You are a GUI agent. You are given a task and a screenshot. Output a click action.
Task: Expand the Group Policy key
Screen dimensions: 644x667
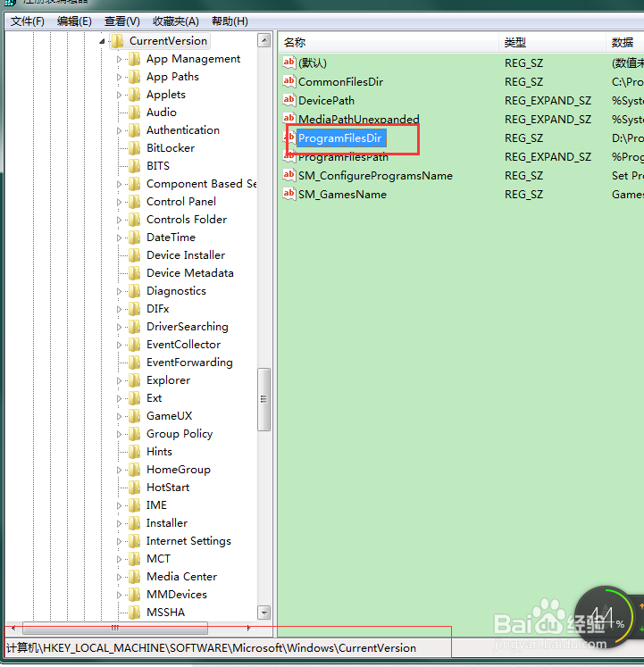(119, 434)
